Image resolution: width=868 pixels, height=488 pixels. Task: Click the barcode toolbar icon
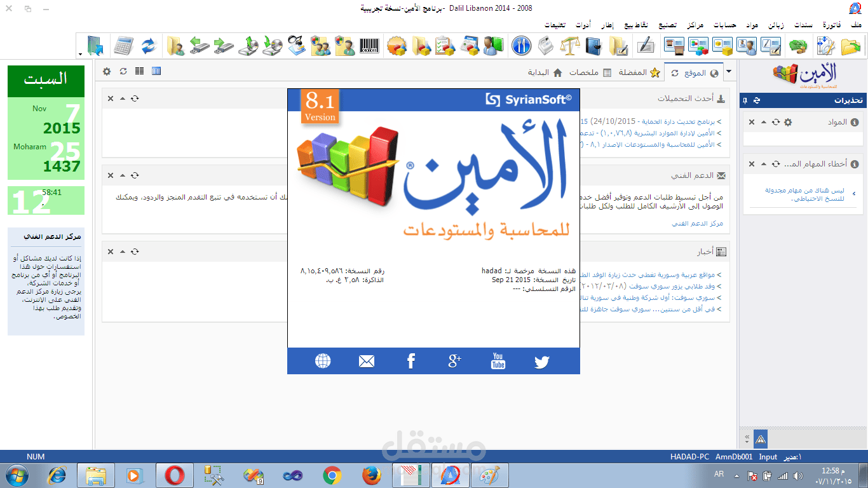pyautogui.click(x=369, y=46)
